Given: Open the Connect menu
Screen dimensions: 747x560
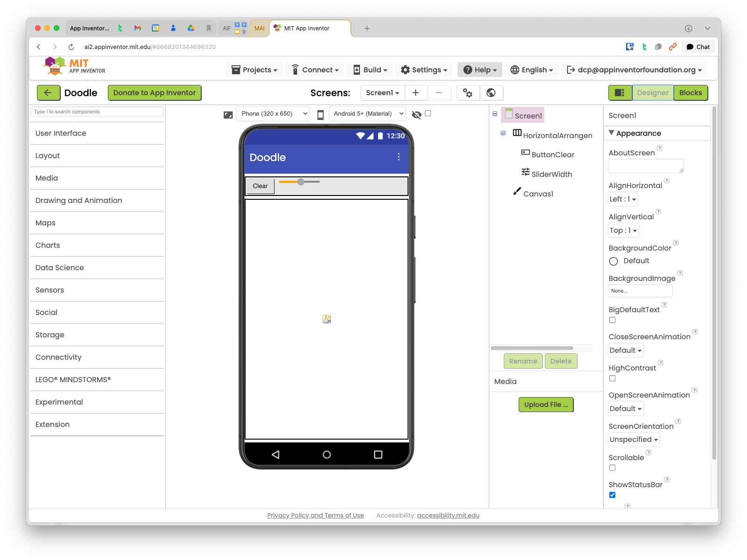Looking at the screenshot, I should pyautogui.click(x=315, y=70).
